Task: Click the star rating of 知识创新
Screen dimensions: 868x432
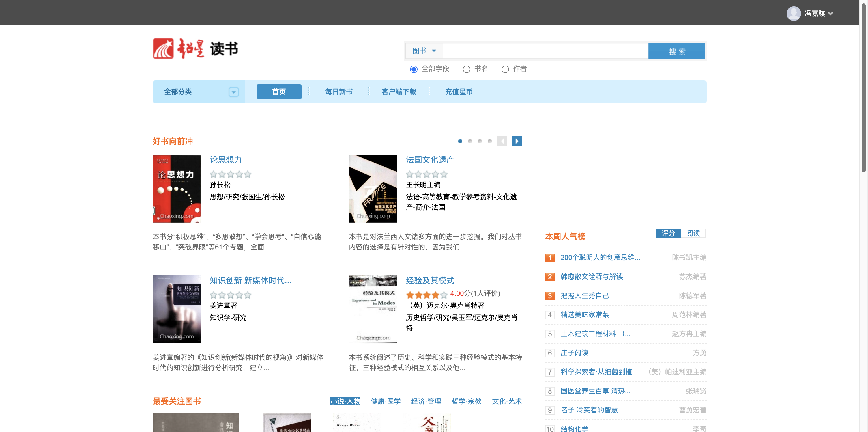Action: (231, 295)
